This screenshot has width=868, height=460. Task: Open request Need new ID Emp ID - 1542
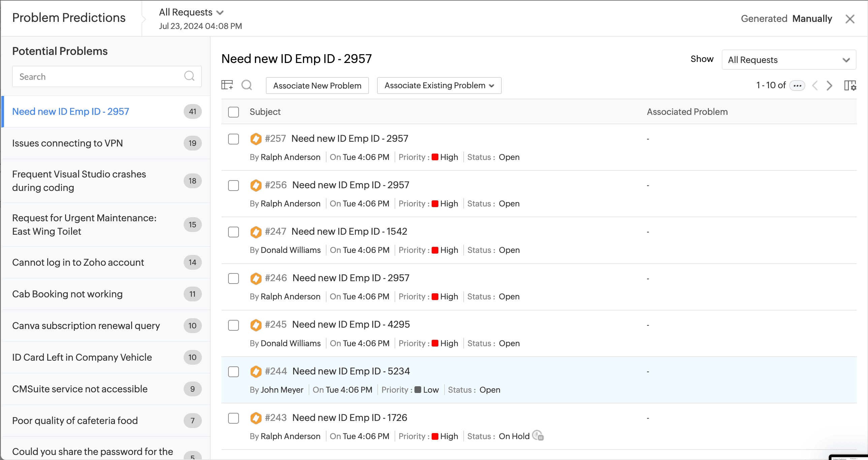tap(349, 231)
